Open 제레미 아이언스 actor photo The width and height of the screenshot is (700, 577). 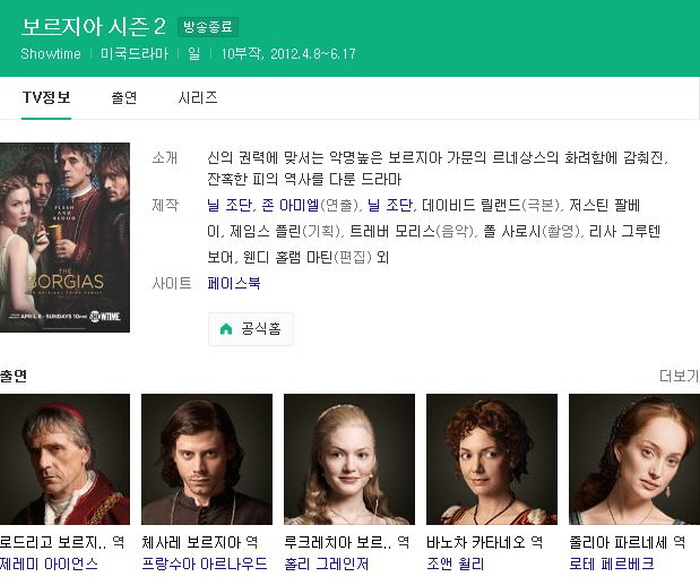(65, 459)
